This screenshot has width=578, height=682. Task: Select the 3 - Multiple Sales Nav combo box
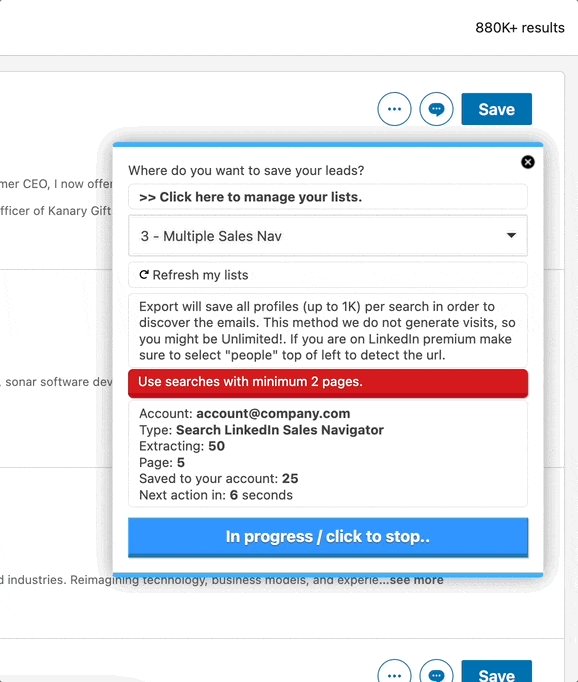(327, 236)
